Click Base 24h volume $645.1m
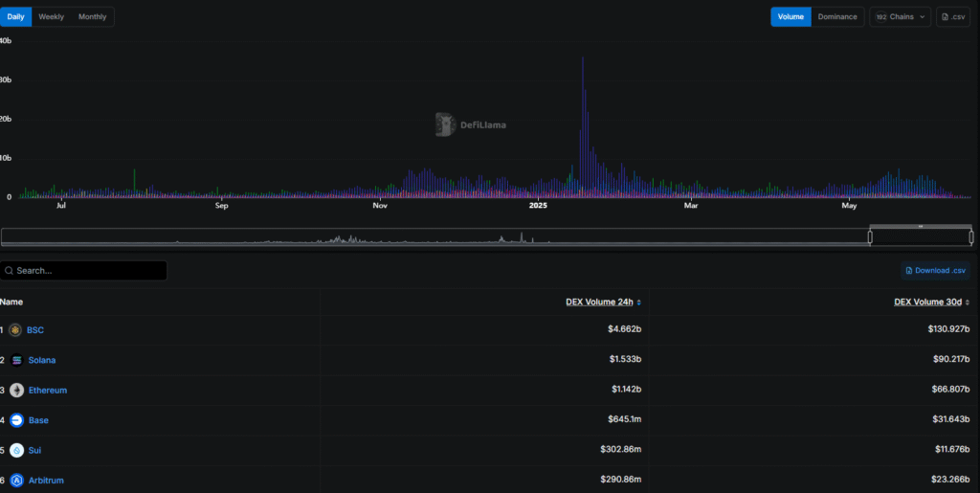 click(624, 420)
